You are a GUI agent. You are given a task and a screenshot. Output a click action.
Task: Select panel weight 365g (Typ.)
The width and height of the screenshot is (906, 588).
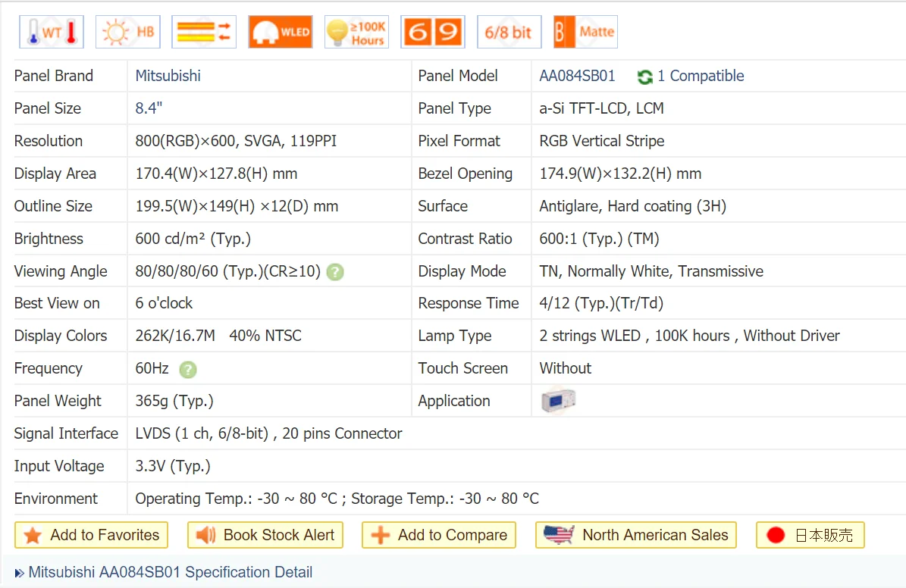coord(174,400)
